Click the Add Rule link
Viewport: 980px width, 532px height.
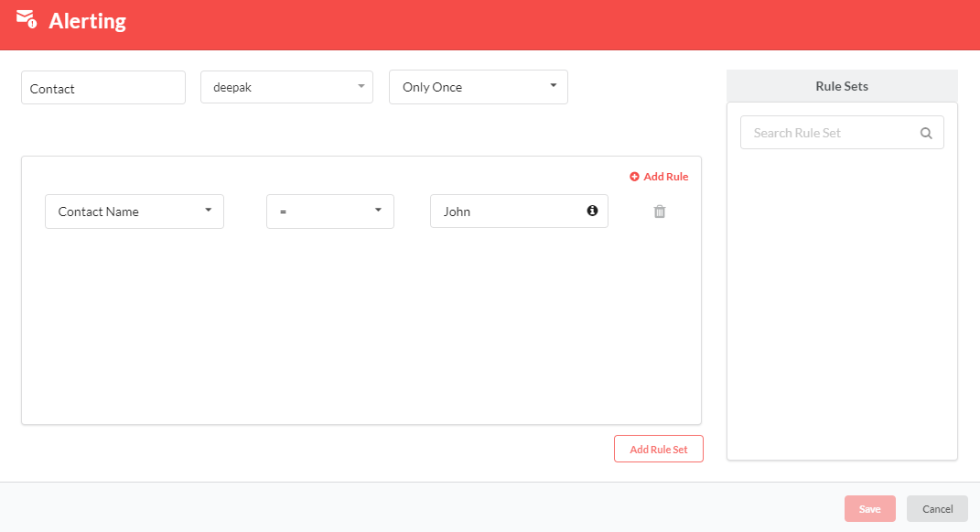659,177
